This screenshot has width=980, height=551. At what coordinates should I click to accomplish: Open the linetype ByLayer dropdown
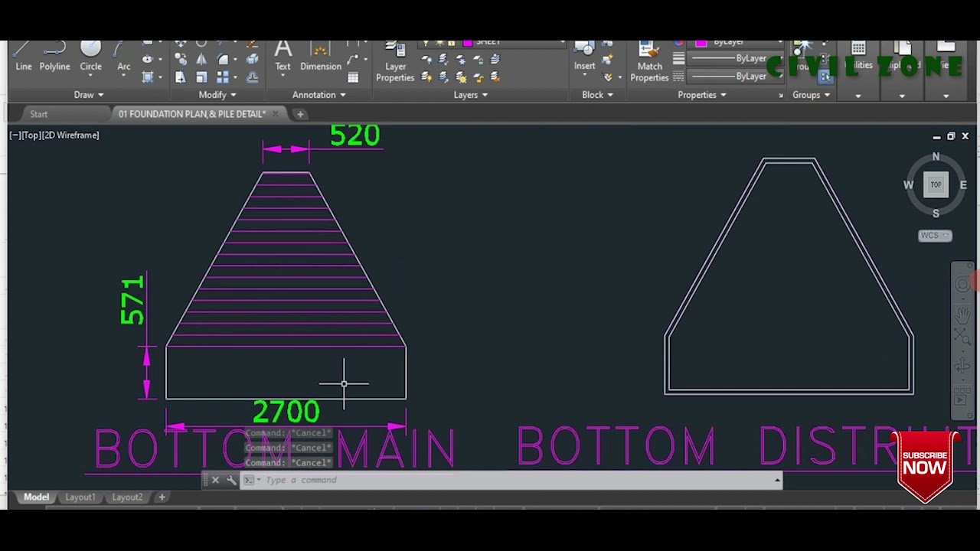736,77
